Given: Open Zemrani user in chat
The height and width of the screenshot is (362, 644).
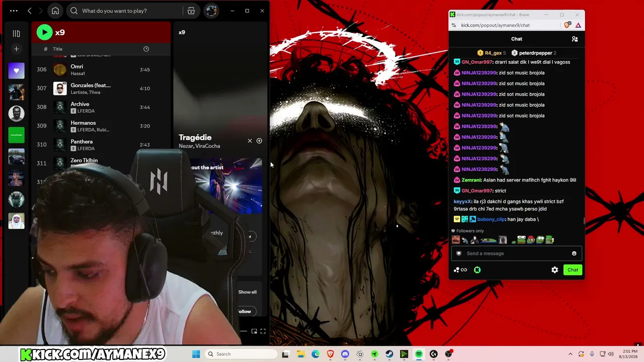Looking at the screenshot, I should coord(471,180).
